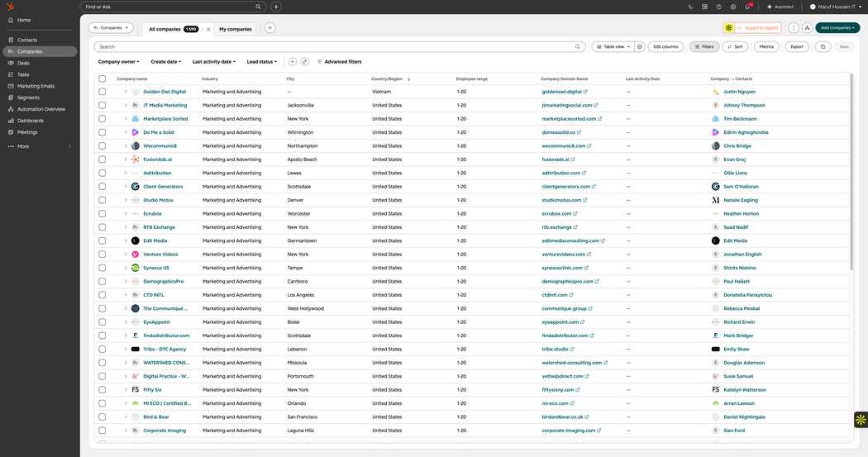Open the help question mark icon

pos(718,7)
